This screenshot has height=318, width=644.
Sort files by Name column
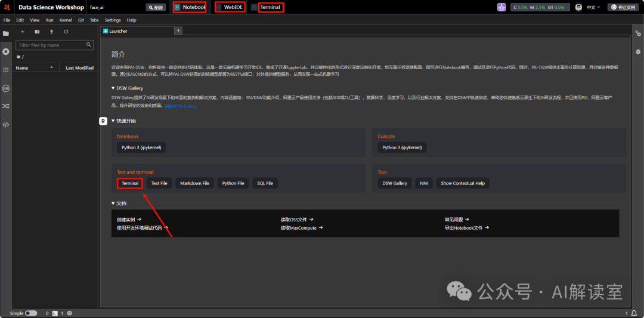pyautogui.click(x=35, y=68)
